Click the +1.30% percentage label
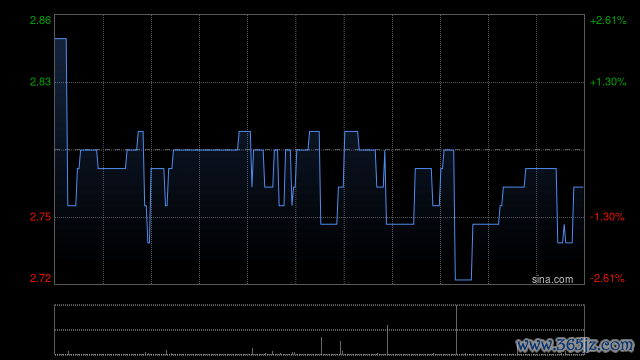Screen dimensions: 640x360 (608, 82)
